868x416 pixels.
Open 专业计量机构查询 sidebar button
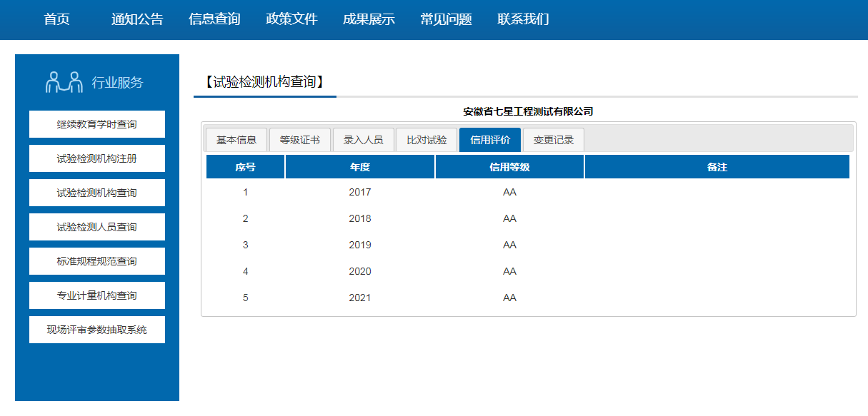(97, 295)
